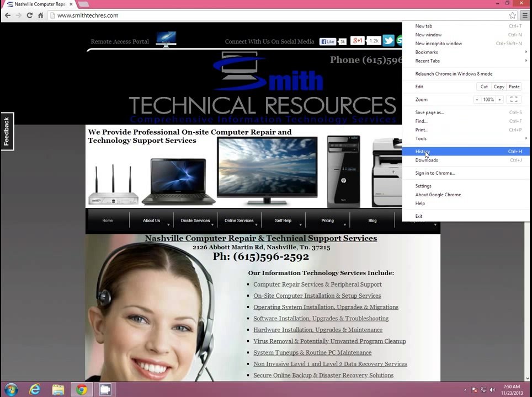Click the monitor image in banner

pos(267,171)
